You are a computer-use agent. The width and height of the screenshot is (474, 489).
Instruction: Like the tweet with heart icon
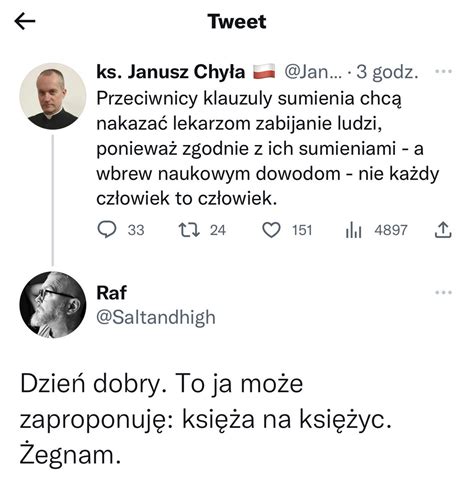271,230
